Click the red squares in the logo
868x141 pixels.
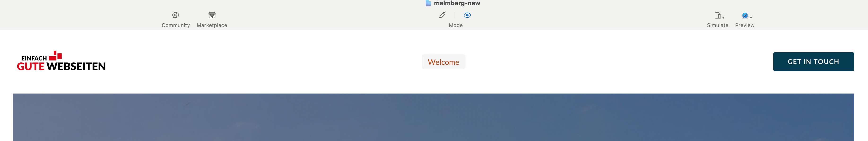click(x=55, y=56)
